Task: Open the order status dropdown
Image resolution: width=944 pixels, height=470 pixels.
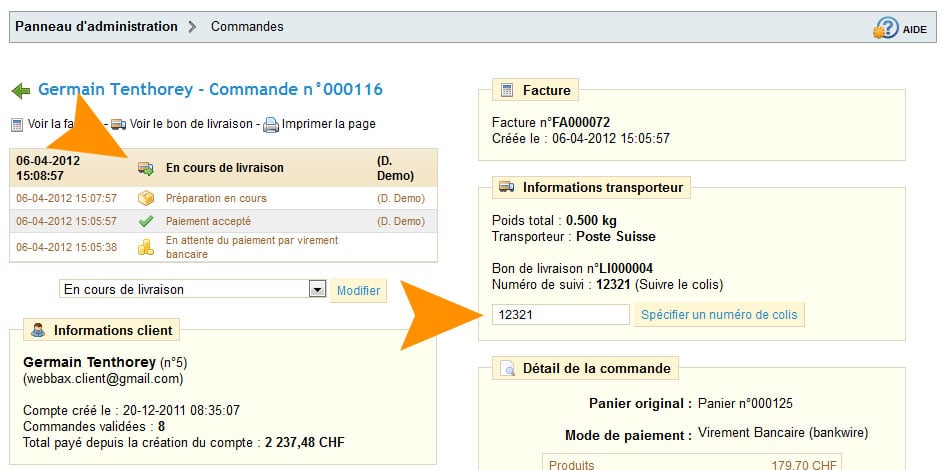Action: click(317, 290)
